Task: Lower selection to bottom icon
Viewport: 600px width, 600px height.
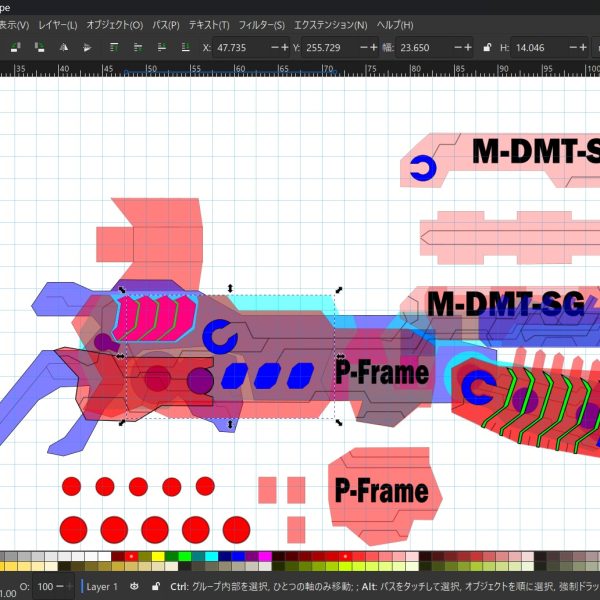Action: (x=186, y=47)
